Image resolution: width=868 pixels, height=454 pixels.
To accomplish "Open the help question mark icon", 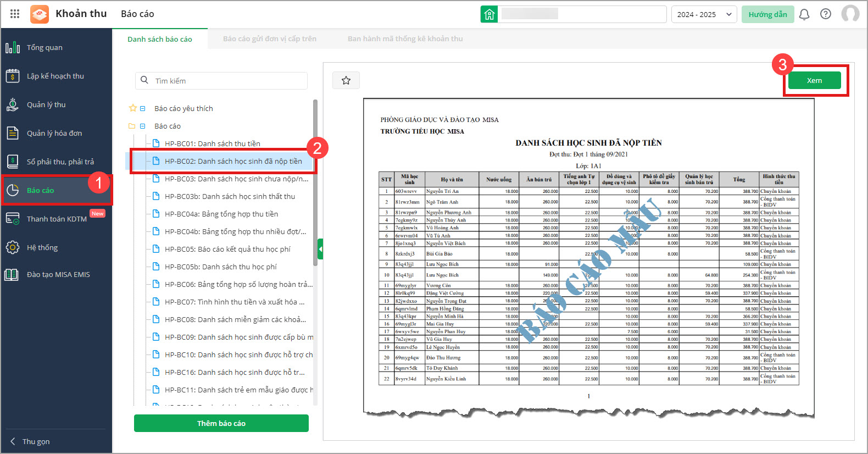I will tap(825, 14).
